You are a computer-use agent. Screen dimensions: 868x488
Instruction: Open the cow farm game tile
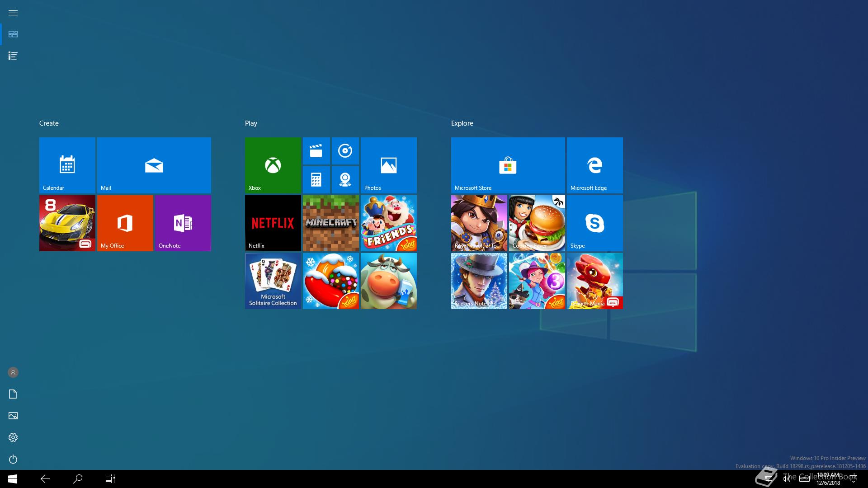[389, 281]
